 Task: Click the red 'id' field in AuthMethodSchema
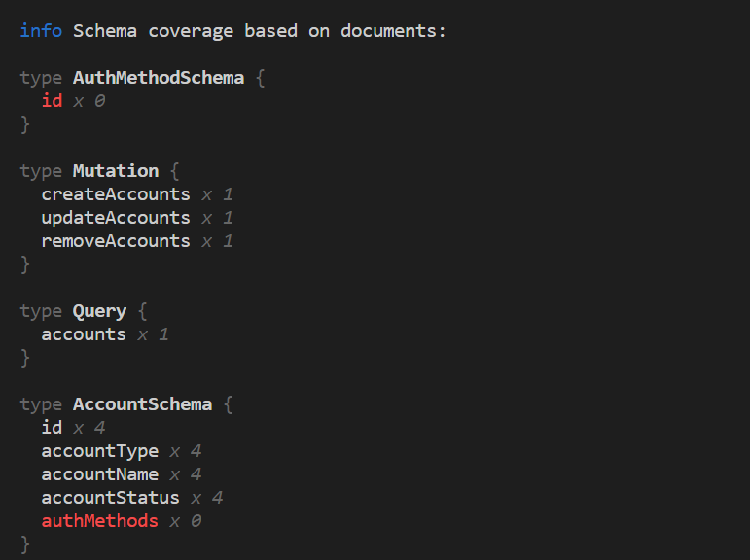pos(52,101)
